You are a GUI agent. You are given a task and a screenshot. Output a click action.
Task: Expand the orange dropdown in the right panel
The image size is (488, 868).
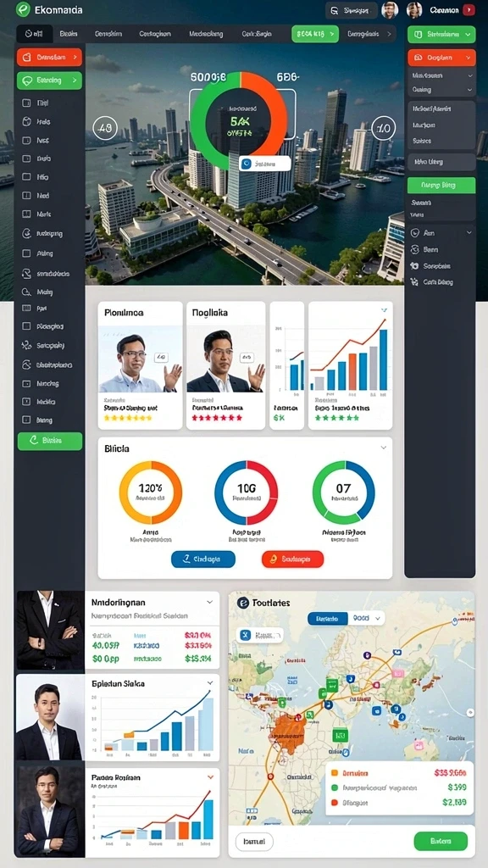441,57
